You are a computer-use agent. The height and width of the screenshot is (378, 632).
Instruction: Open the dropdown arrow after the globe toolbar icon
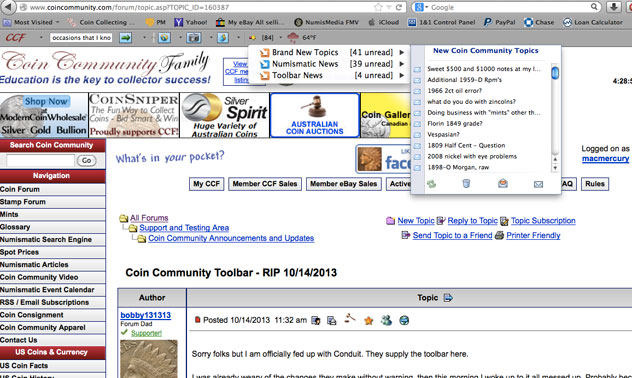pos(180,38)
